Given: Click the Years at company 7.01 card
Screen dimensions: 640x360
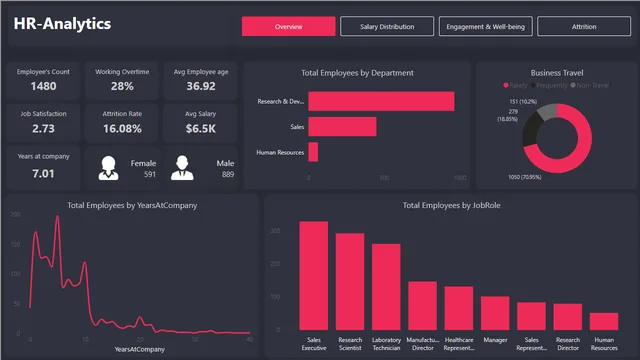Looking at the screenshot, I should click(x=43, y=167).
